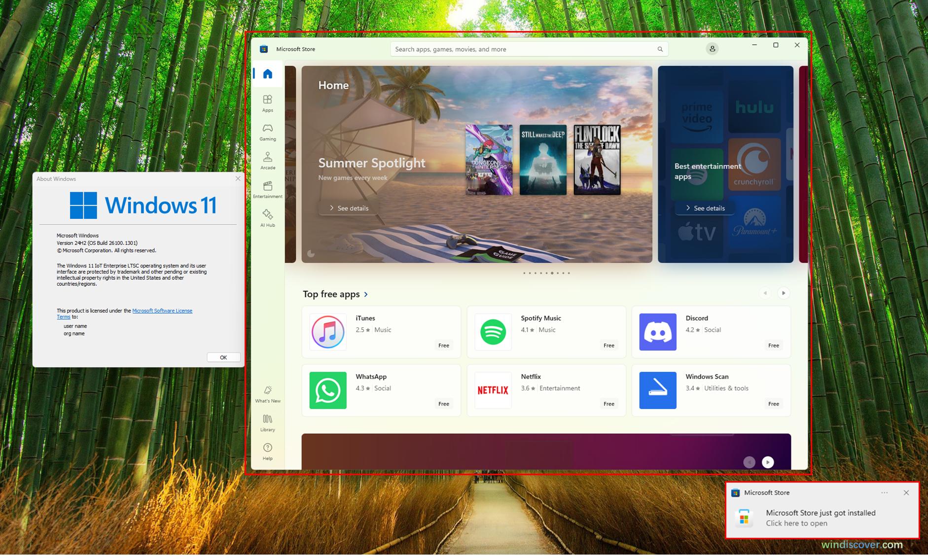Open the Apps section in the sidebar
This screenshot has width=928, height=560.
click(268, 104)
